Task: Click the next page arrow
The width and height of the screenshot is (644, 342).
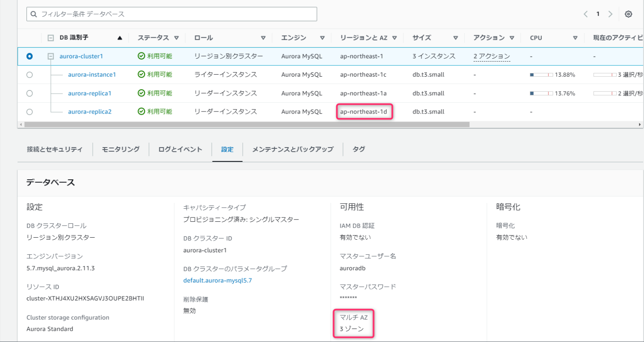Action: coord(610,14)
